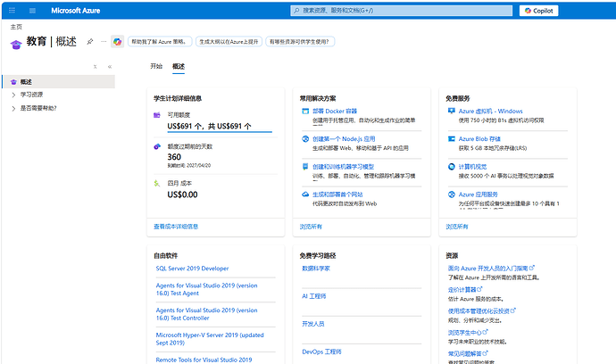
Task: Open 数据科学家 learning path
Action: pos(316,269)
